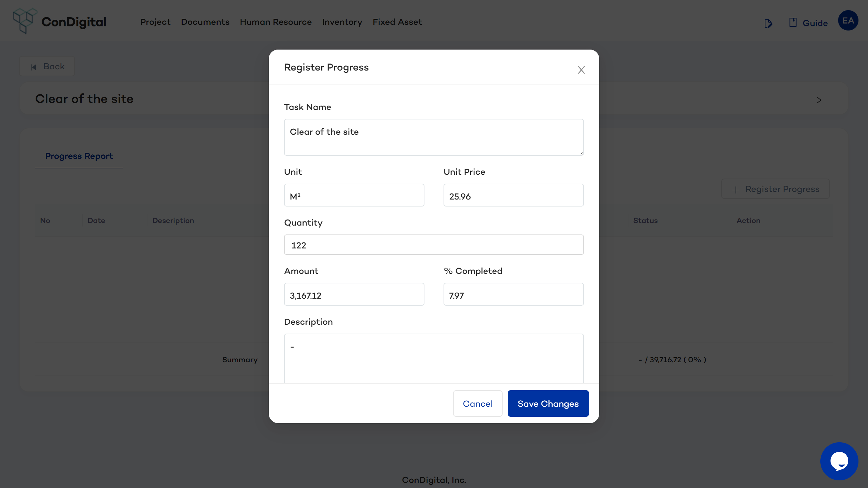Open the Human Resource menu
Image resolution: width=868 pixels, height=488 pixels.
pos(275,22)
